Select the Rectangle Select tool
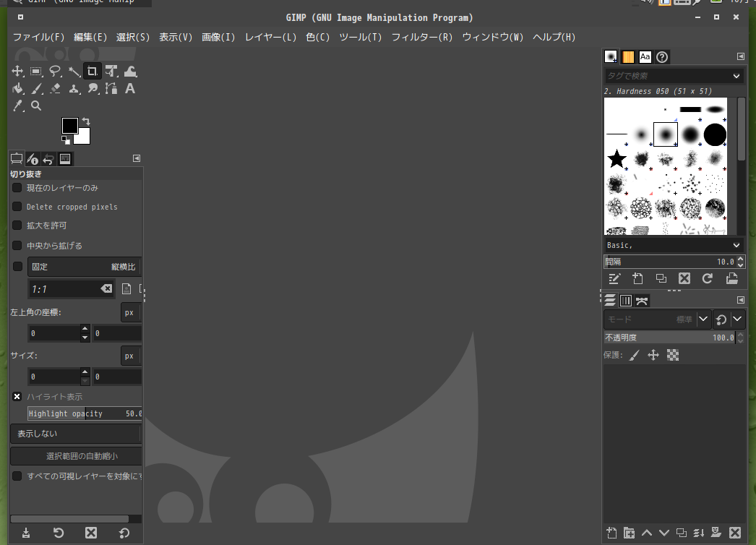The width and height of the screenshot is (756, 545). [36, 72]
